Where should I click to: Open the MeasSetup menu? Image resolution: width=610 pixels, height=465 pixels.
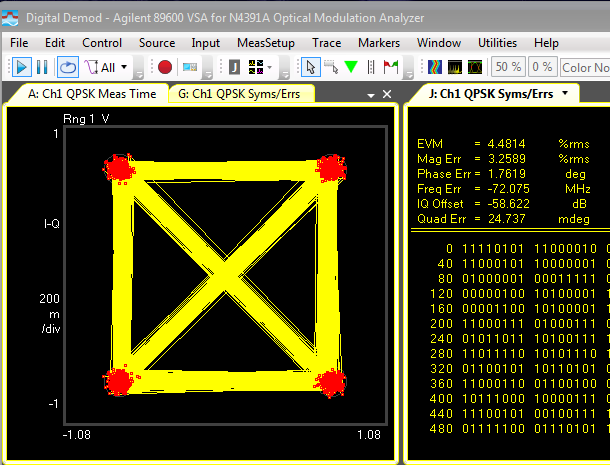[x=266, y=43]
